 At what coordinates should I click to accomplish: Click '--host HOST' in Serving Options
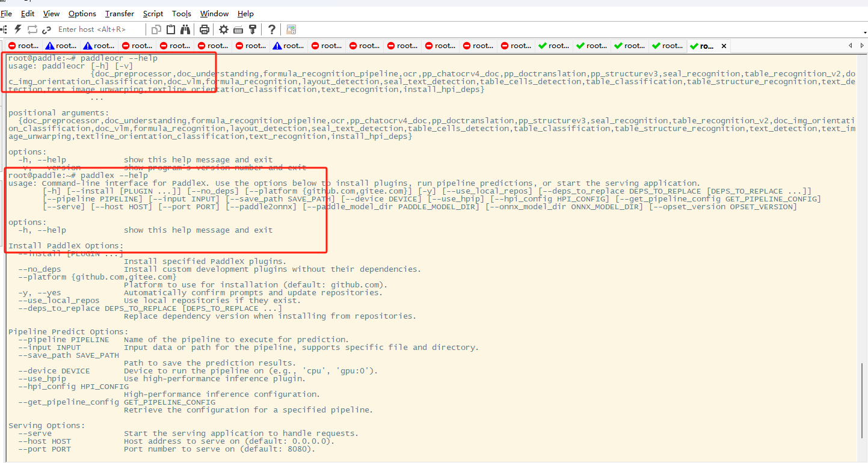pos(45,441)
